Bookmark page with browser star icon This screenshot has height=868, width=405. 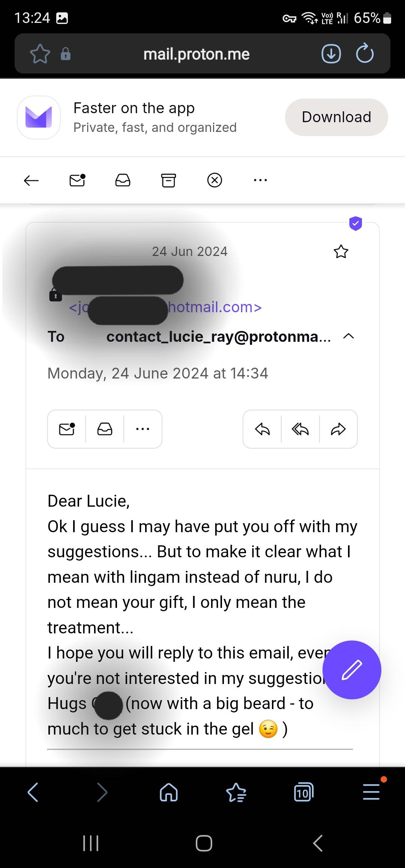tap(40, 54)
